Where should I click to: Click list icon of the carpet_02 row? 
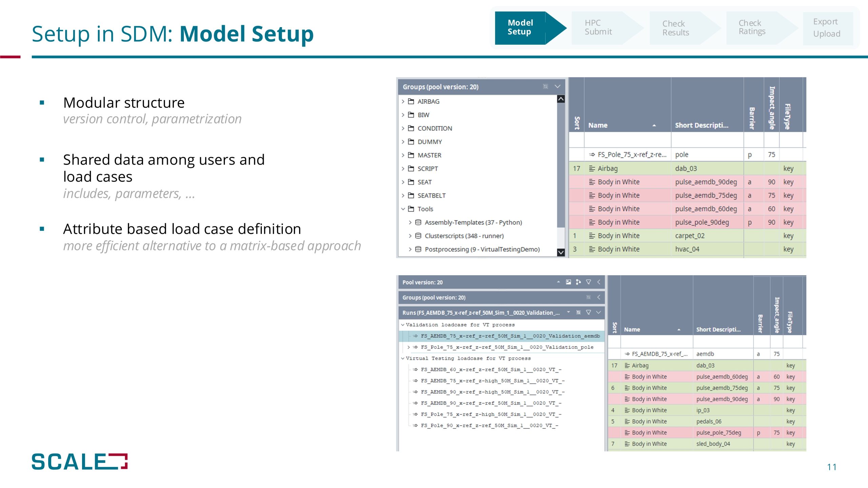592,236
